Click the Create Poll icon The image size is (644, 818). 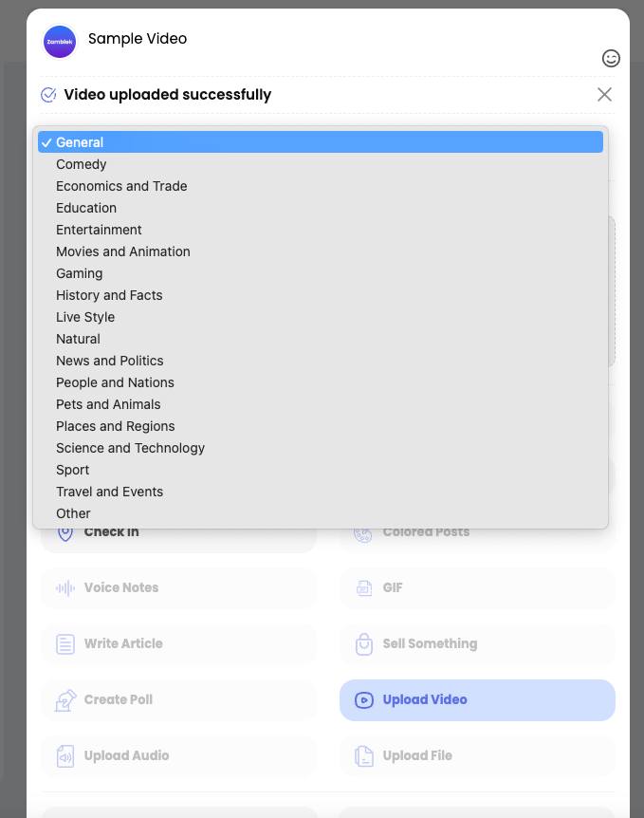(x=65, y=700)
